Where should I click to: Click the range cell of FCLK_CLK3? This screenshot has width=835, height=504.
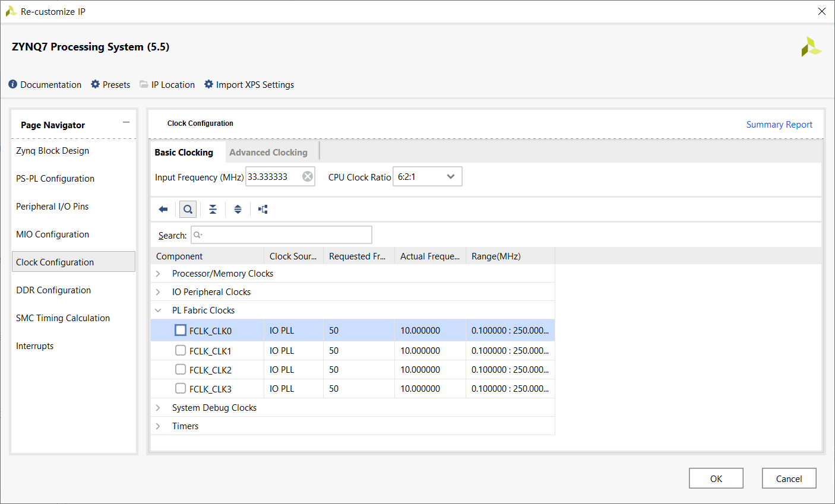point(510,388)
